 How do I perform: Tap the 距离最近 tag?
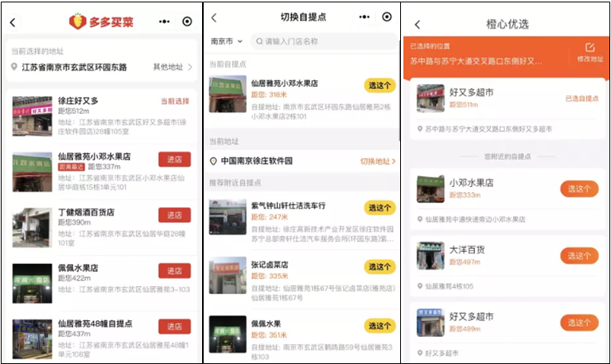(72, 167)
